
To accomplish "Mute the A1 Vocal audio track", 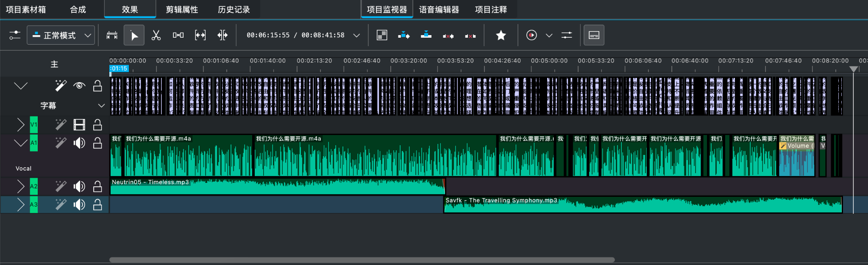I will click(79, 143).
